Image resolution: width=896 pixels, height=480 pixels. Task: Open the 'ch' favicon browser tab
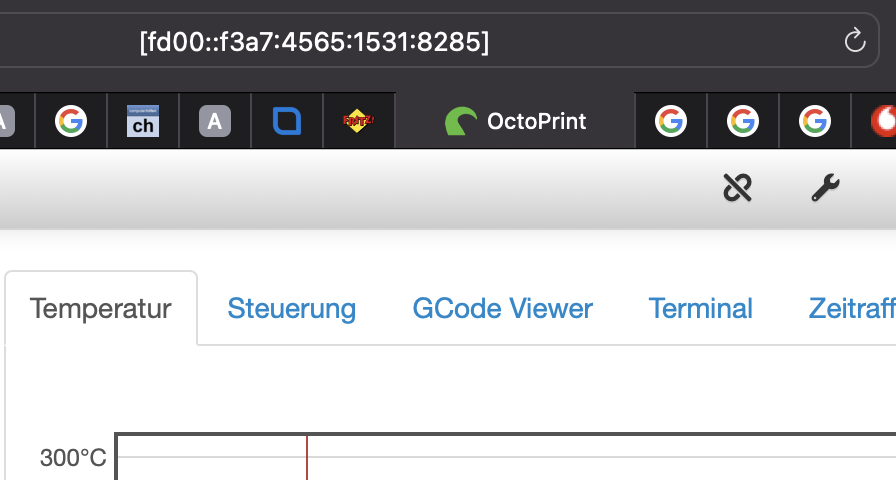click(x=143, y=122)
